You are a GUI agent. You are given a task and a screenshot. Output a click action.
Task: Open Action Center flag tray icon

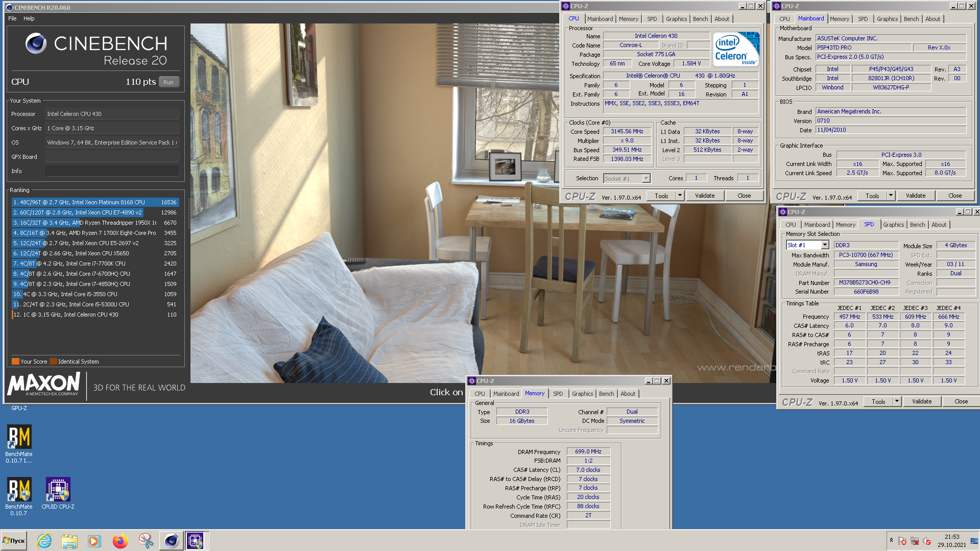tap(902, 541)
